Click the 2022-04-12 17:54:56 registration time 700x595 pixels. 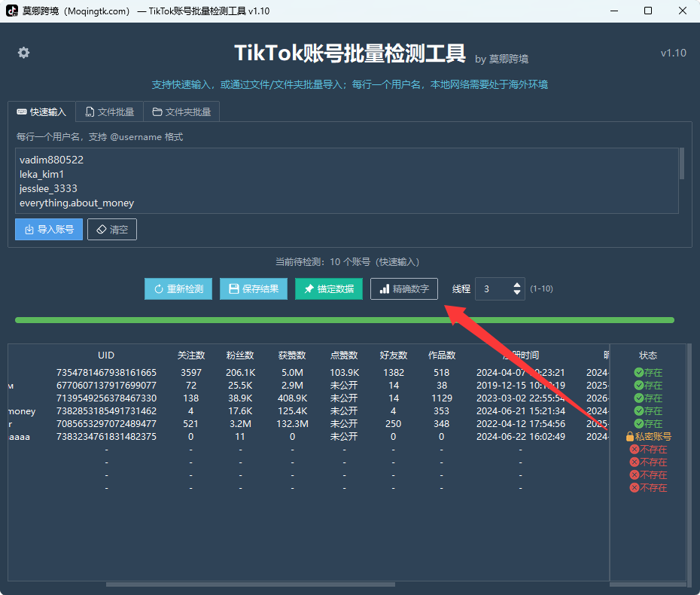(x=521, y=424)
